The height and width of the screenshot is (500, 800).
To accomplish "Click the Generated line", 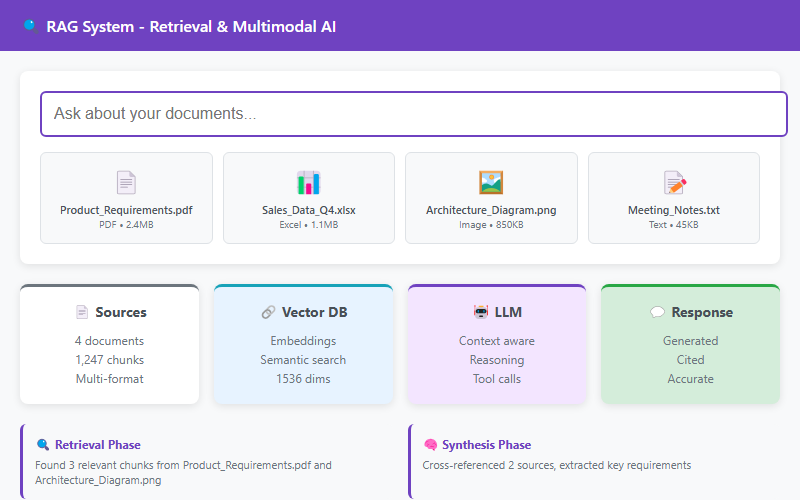I will click(690, 341).
